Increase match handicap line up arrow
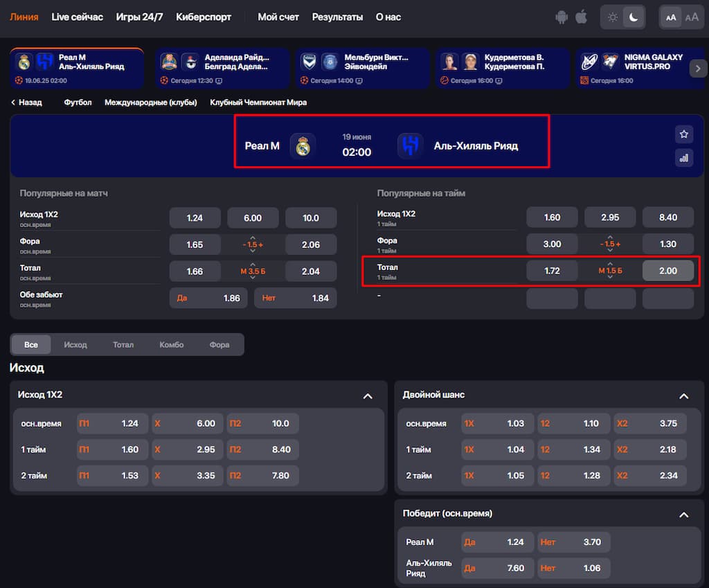Image resolution: width=709 pixels, height=588 pixels. pyautogui.click(x=253, y=238)
